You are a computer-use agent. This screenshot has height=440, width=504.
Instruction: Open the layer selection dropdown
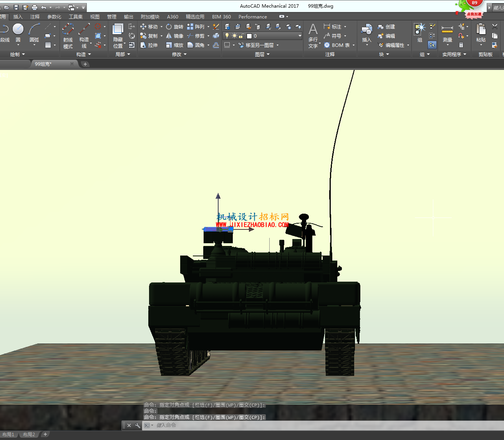[300, 36]
